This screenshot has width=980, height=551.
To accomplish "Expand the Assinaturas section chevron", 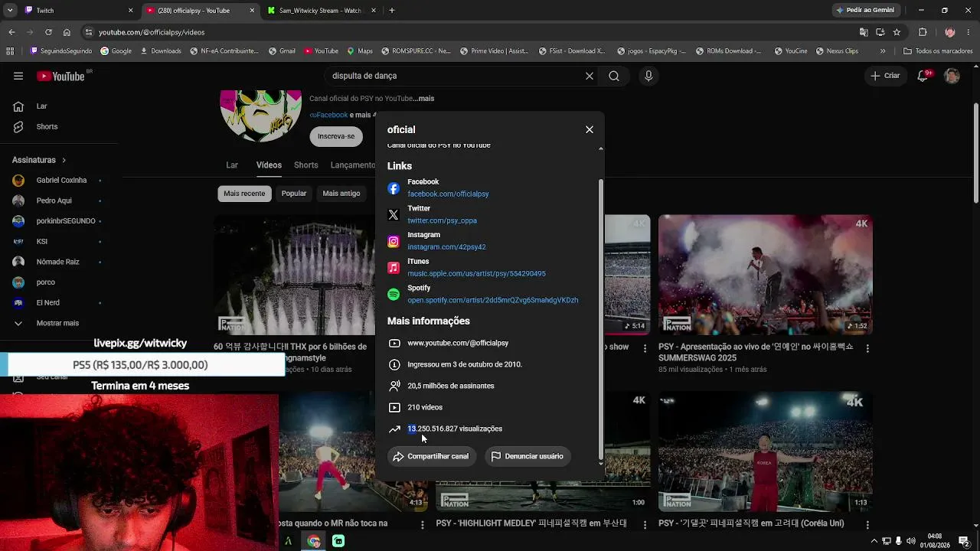I will pyautogui.click(x=64, y=160).
